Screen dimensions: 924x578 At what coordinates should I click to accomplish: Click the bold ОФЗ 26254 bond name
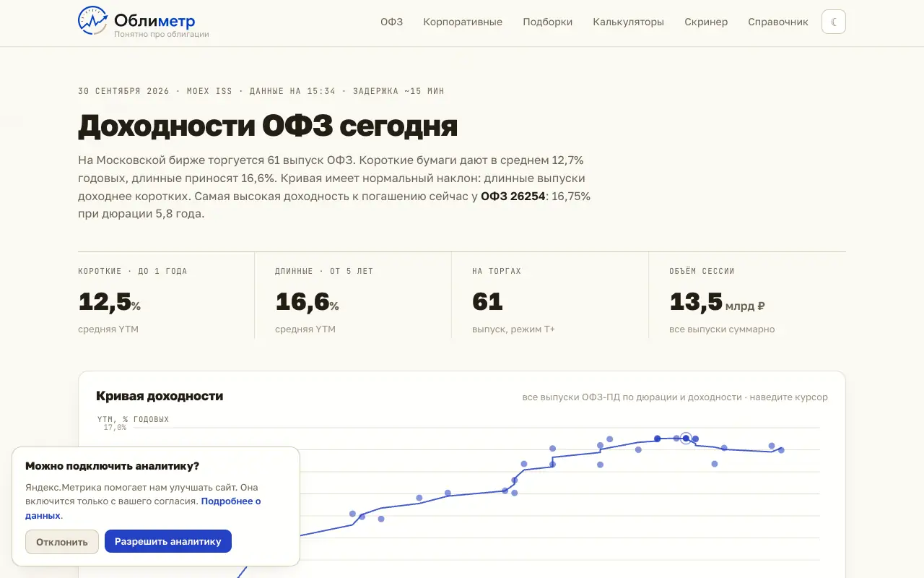pyautogui.click(x=513, y=196)
